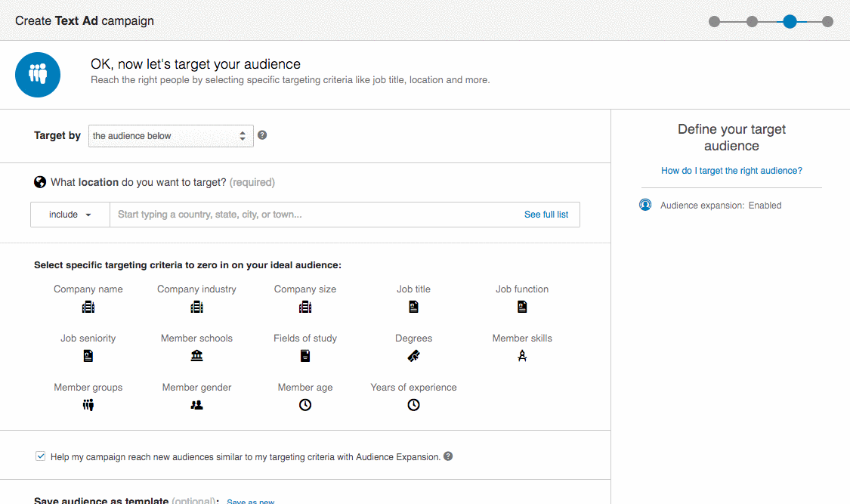
Task: Expand the location include dropdown
Action: pyautogui.click(x=70, y=215)
